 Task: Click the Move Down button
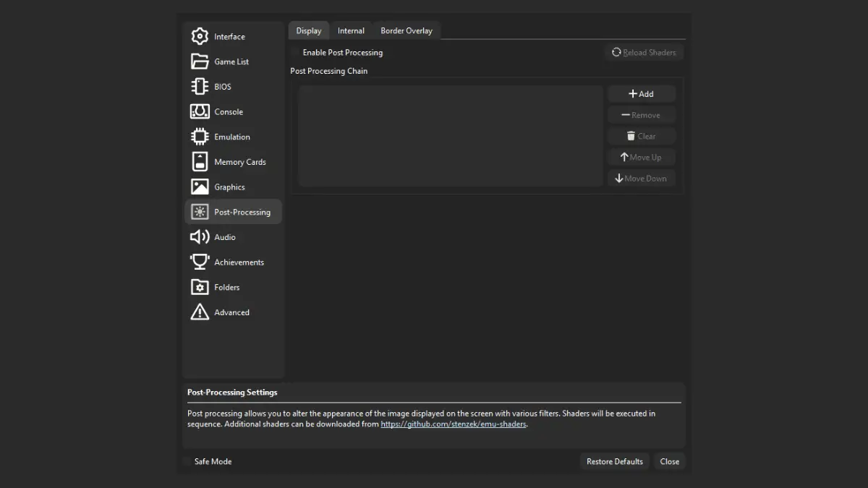point(642,178)
